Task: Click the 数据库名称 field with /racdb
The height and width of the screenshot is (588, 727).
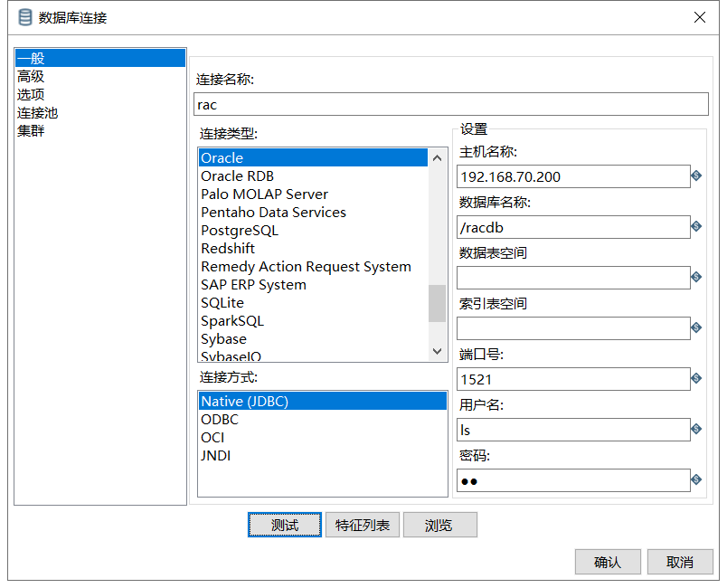Action: [x=573, y=227]
